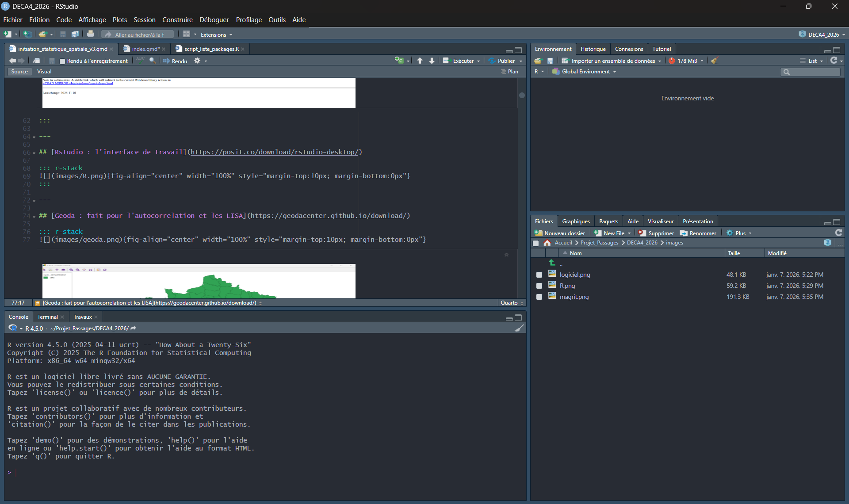Go to the next chunk arrow
Screen dimensions: 849x504
click(432, 61)
